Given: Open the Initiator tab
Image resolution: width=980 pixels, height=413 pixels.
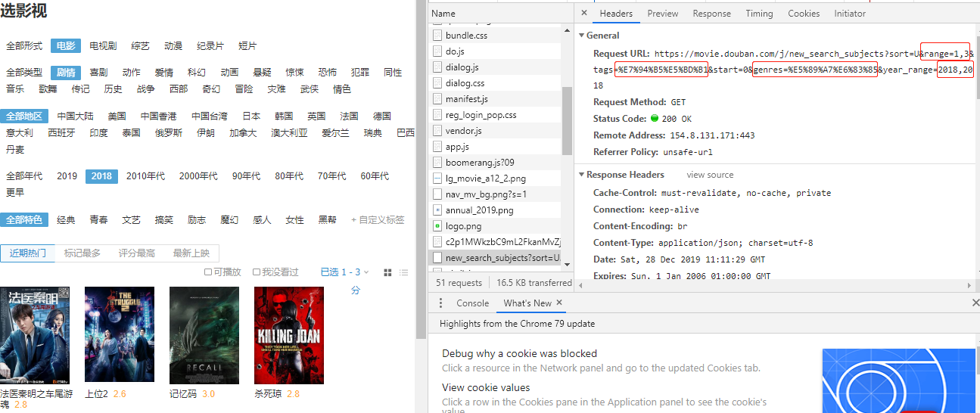Looking at the screenshot, I should 850,14.
